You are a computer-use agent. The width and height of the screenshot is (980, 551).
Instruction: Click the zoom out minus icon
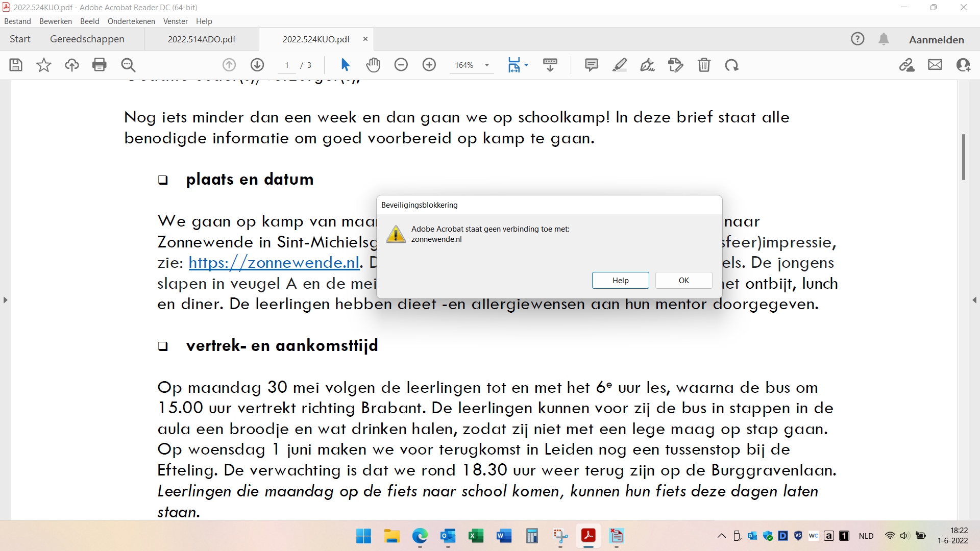tap(401, 65)
